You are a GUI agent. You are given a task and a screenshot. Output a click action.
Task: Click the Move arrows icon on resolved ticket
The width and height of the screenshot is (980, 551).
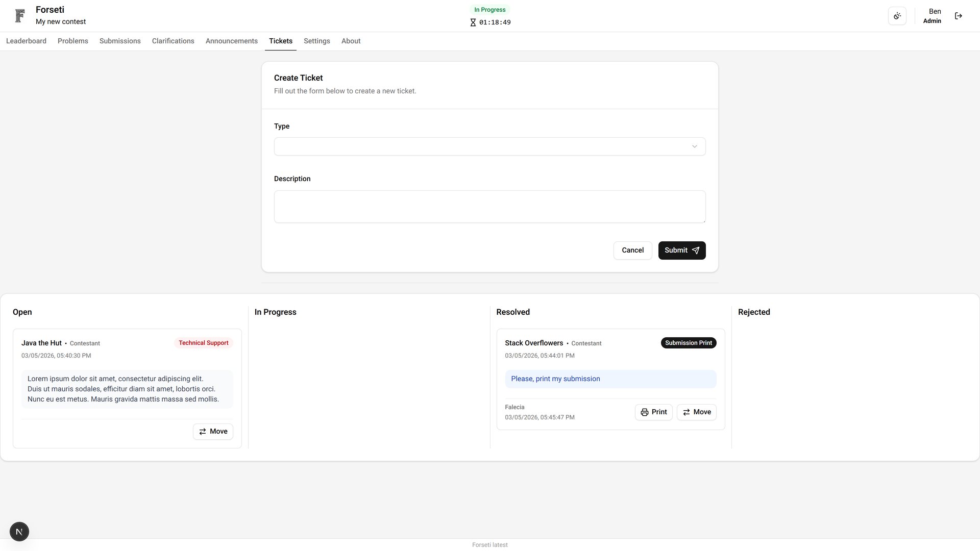point(687,412)
